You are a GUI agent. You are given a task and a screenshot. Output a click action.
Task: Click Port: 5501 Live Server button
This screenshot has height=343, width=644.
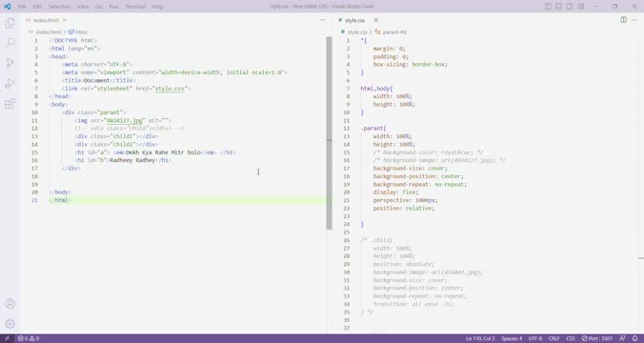[596, 338]
